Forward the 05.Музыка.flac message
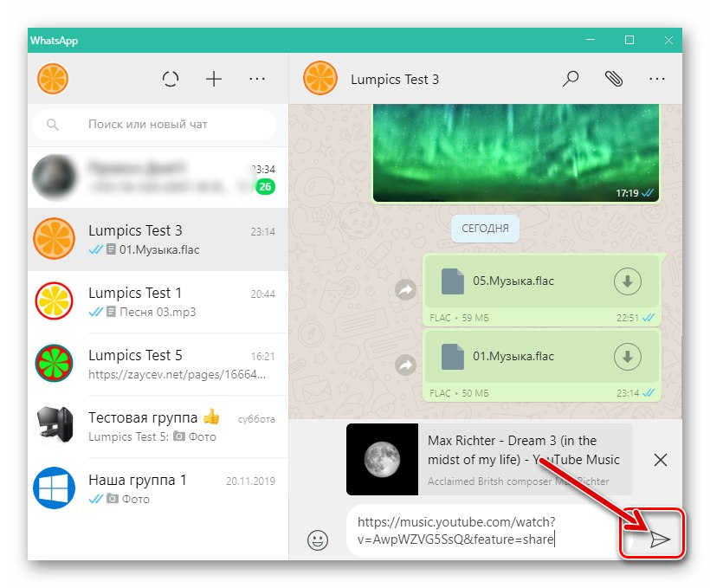This screenshot has width=710, height=588. [x=405, y=289]
